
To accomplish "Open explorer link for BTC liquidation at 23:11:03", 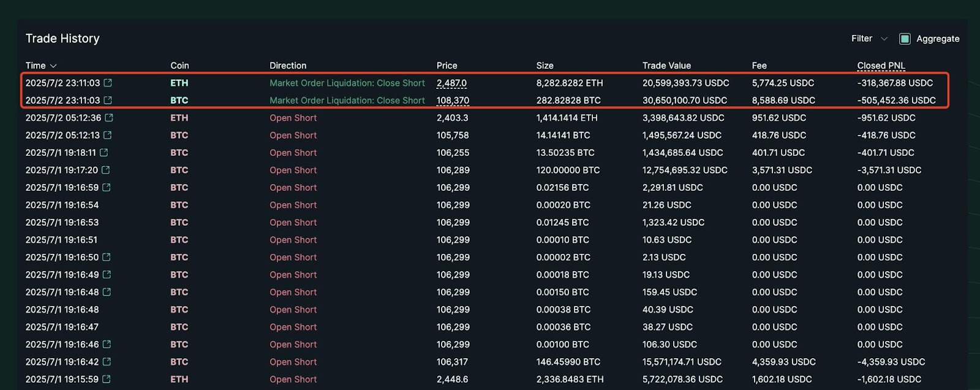I will (108, 100).
